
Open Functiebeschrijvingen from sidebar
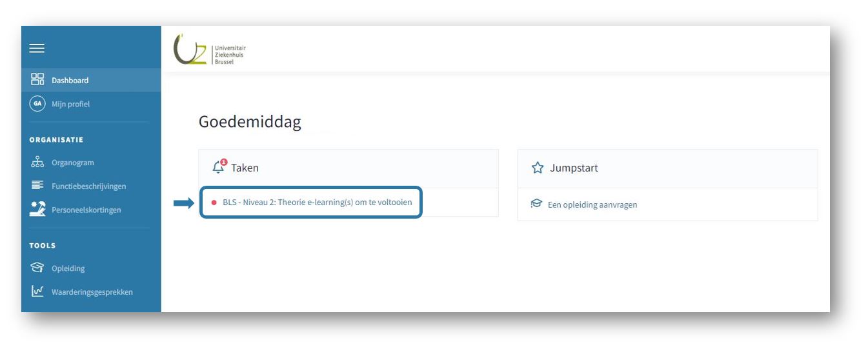click(88, 186)
